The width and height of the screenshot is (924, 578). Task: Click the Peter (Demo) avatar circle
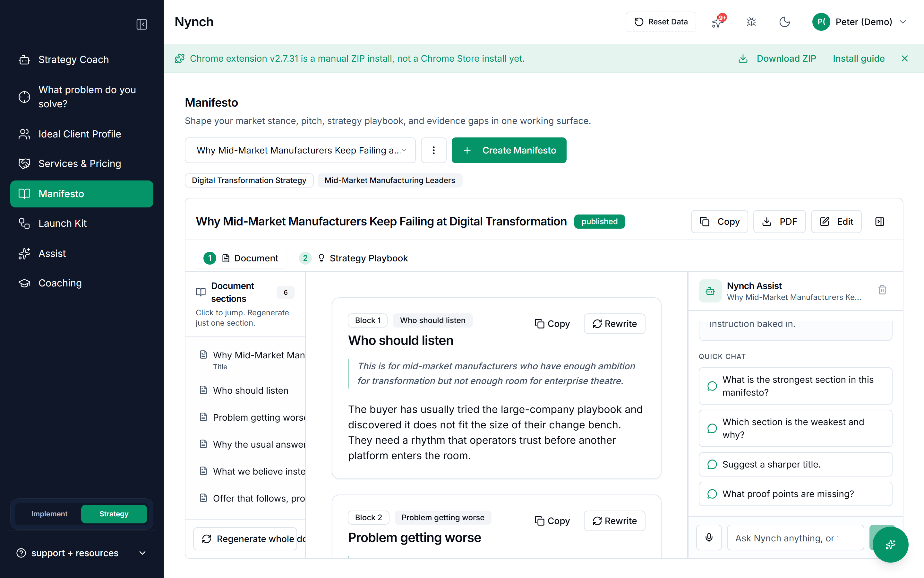coord(821,22)
